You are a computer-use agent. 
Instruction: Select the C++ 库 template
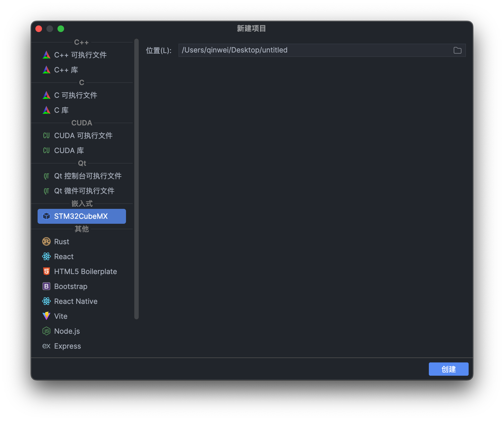pos(66,70)
